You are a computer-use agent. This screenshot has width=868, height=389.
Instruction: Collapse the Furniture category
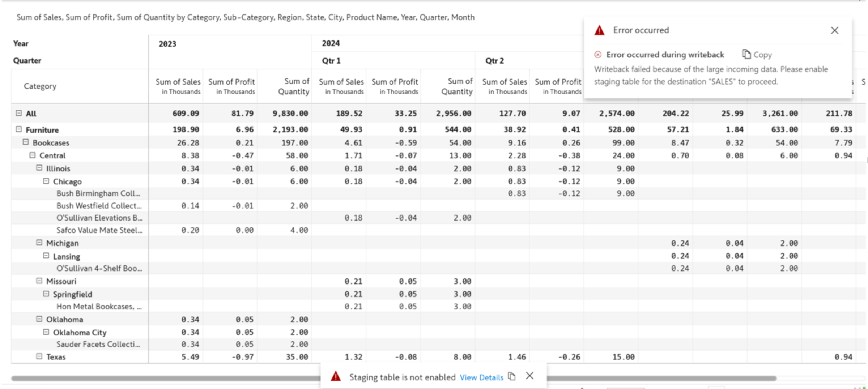(19, 129)
